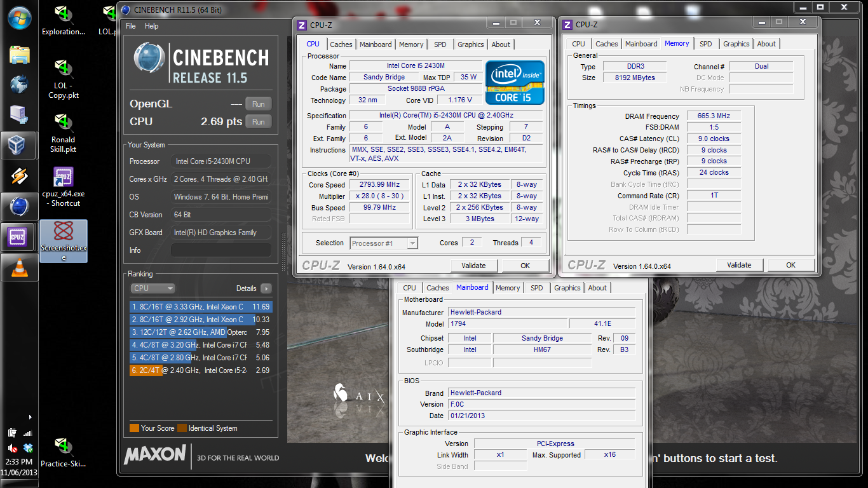
Task: Click the Intel Core i5 2430M name field
Action: [x=416, y=66]
